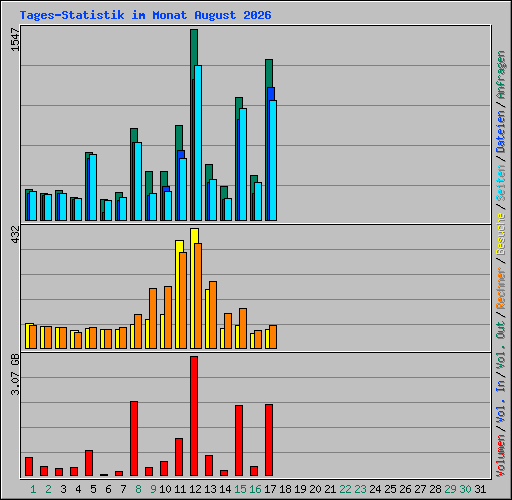This screenshot has height=500, width=512.
Task: Click day label '13' on the x-axis
Action: [x=210, y=489]
